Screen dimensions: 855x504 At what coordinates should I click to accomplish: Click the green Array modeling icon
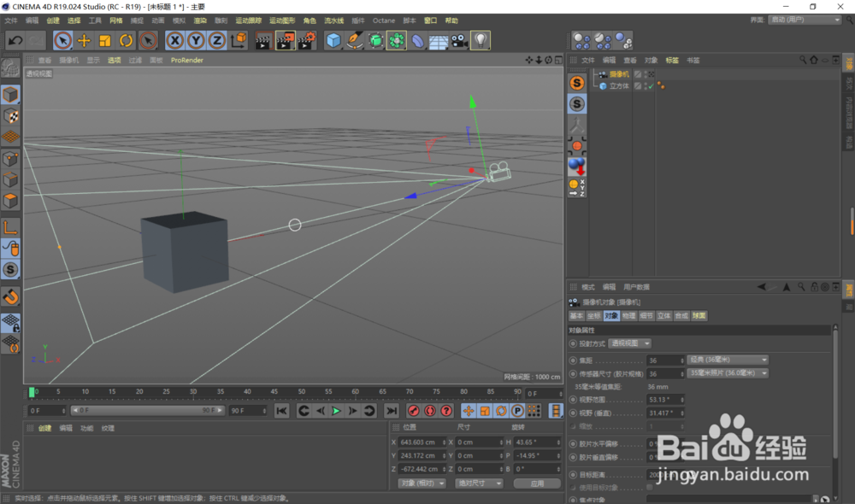tap(397, 41)
